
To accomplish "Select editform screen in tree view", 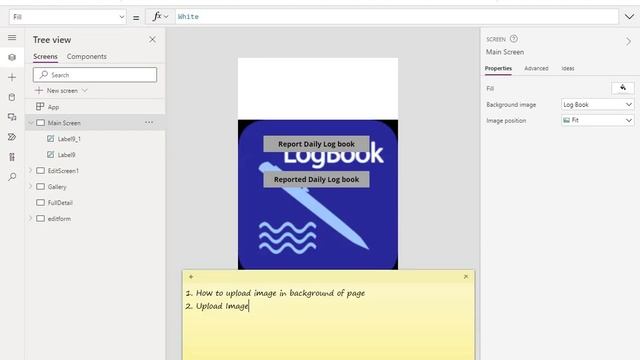I will pyautogui.click(x=59, y=218).
